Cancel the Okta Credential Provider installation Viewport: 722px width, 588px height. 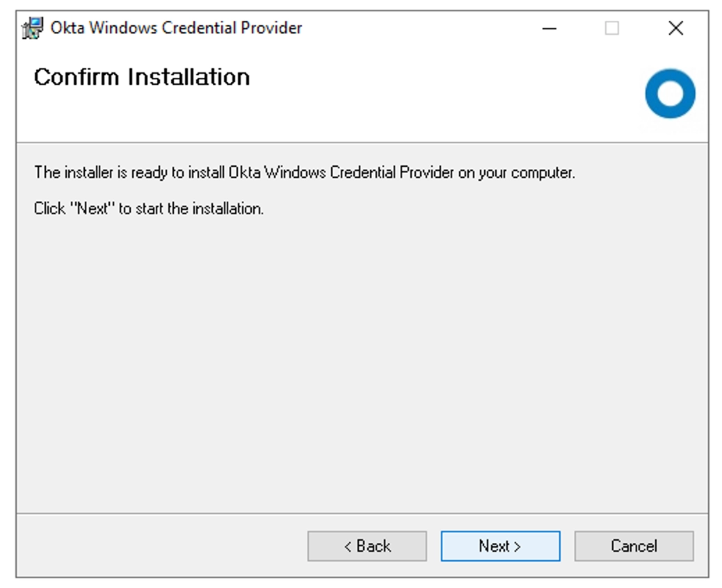634,546
